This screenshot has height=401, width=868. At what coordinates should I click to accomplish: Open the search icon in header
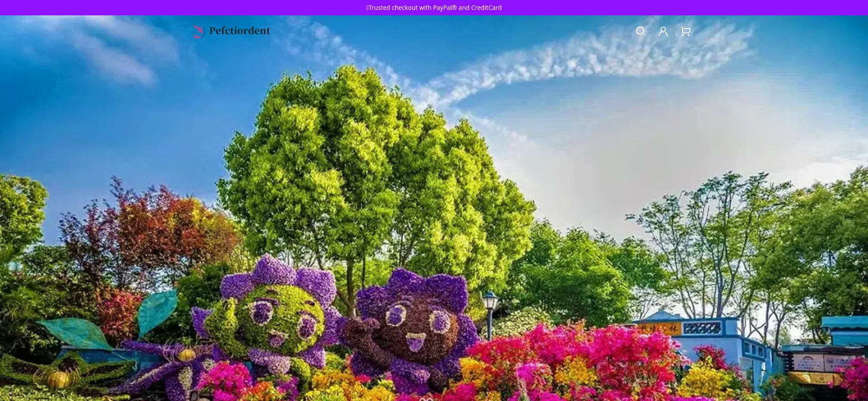[640, 31]
